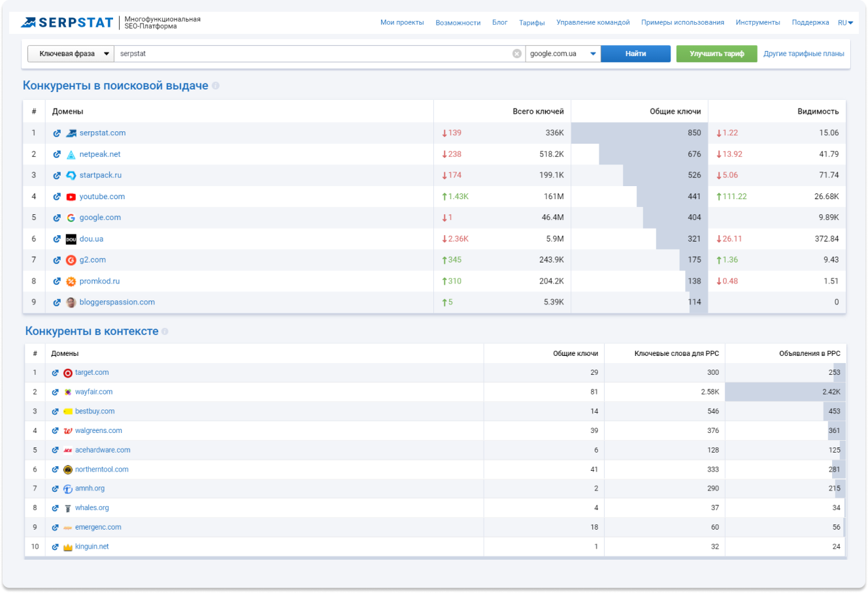The height and width of the screenshot is (593, 868).
Task: Open external link icon for bestbuy.com
Action: coord(56,411)
